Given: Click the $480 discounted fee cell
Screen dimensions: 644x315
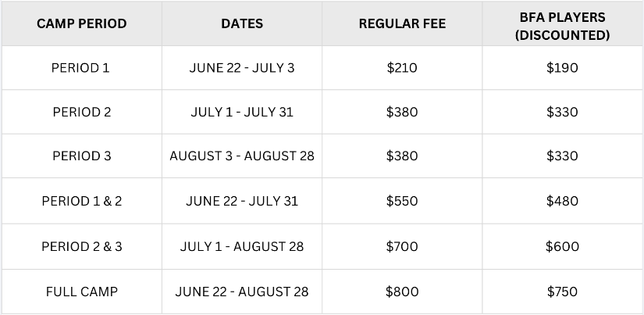Looking at the screenshot, I should point(562,201).
